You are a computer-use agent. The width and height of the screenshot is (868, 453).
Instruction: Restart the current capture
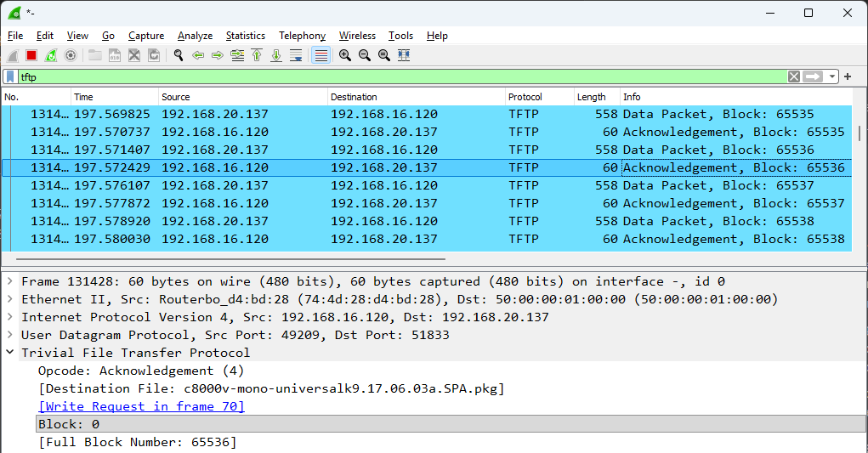coord(51,55)
